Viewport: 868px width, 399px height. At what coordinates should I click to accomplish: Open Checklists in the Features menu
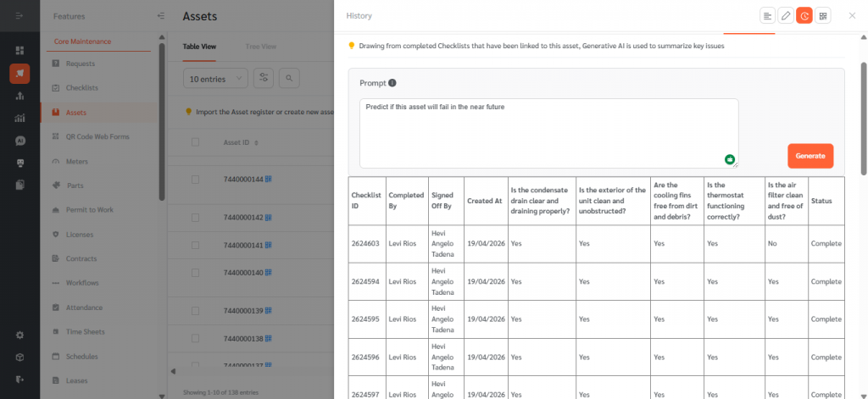point(82,88)
